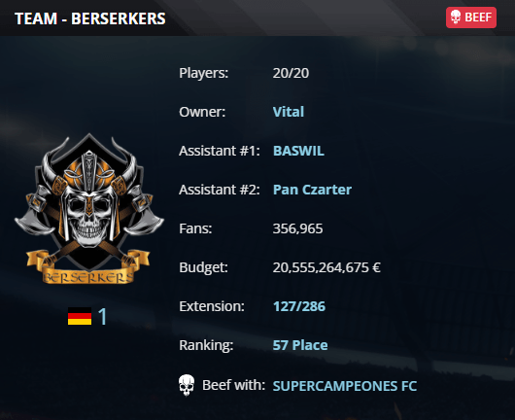The image size is (515, 420).
Task: Select the league number 1 beside flag
Action: [x=102, y=317]
